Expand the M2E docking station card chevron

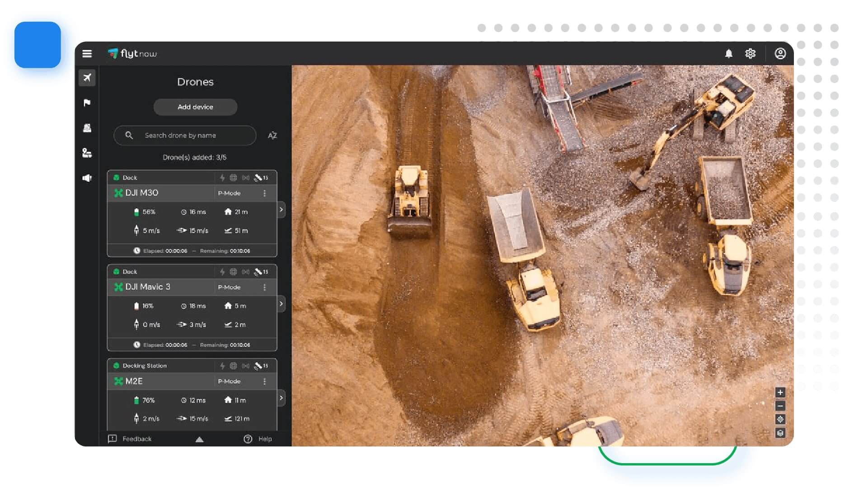281,398
